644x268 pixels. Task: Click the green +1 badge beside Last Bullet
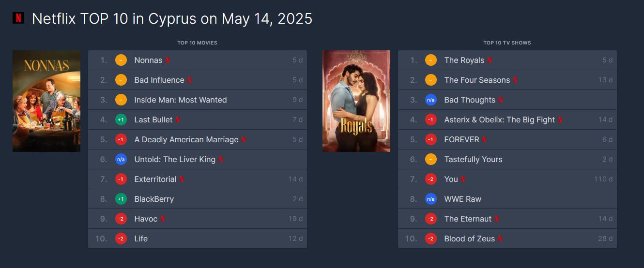point(121,119)
